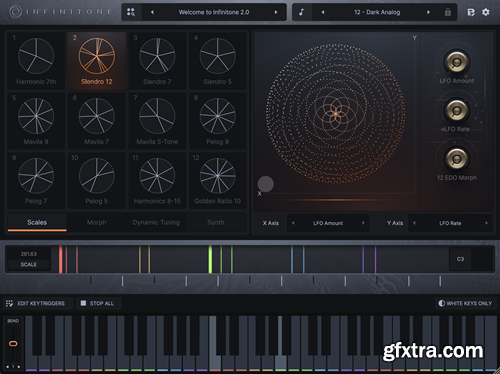Click the red pitch line in tuning strip
This screenshot has height=374, width=500.
pos(61,259)
